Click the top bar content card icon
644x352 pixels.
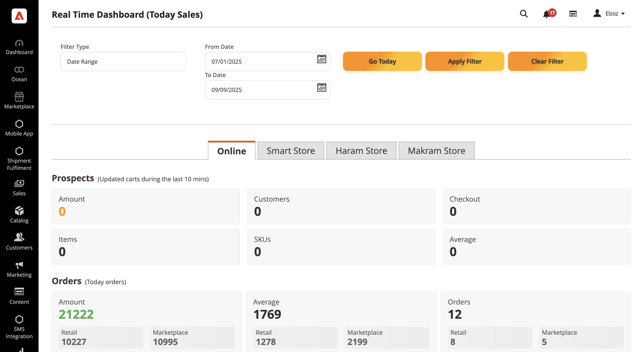(x=573, y=14)
